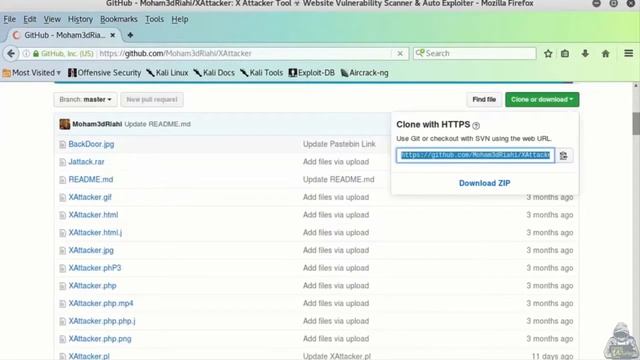Open a new tab with plus icon
This screenshot has width=640, height=360.
coord(130,35)
